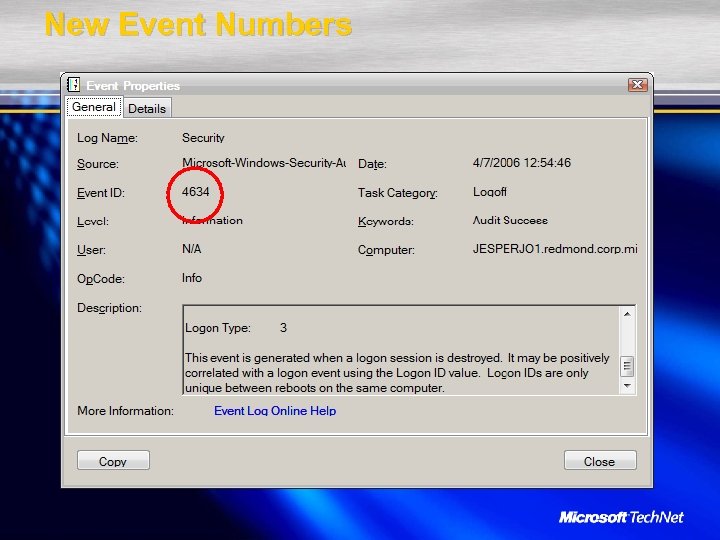
Task: Click the description scrollbar down arrow
Action: pyautogui.click(x=627, y=386)
